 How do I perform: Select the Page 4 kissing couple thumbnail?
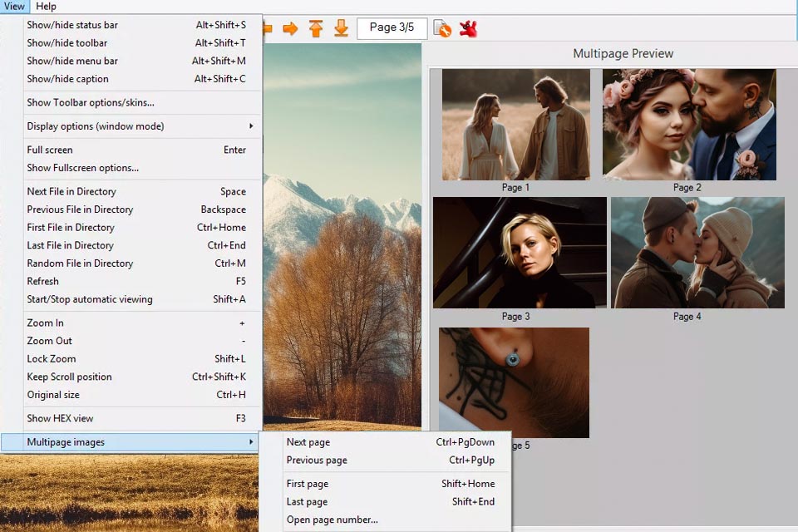coord(697,253)
